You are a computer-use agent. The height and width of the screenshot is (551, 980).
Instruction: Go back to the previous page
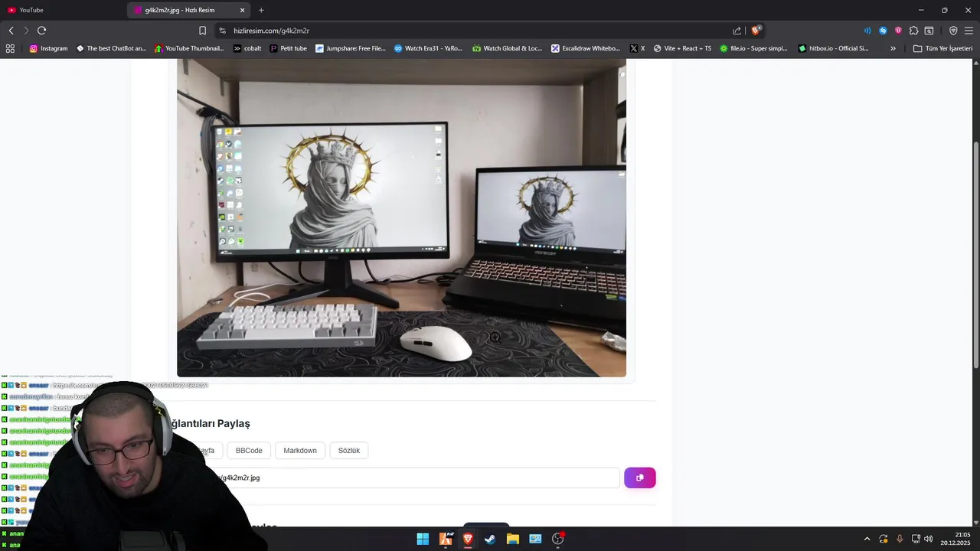11,31
